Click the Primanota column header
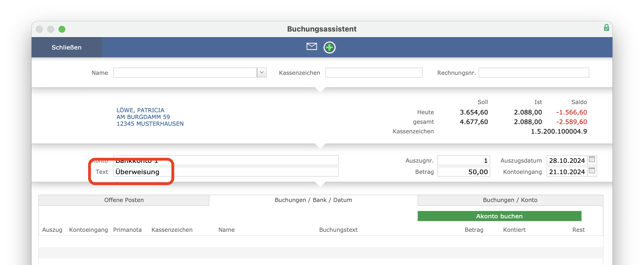The width and height of the screenshot is (644, 265). point(127,230)
